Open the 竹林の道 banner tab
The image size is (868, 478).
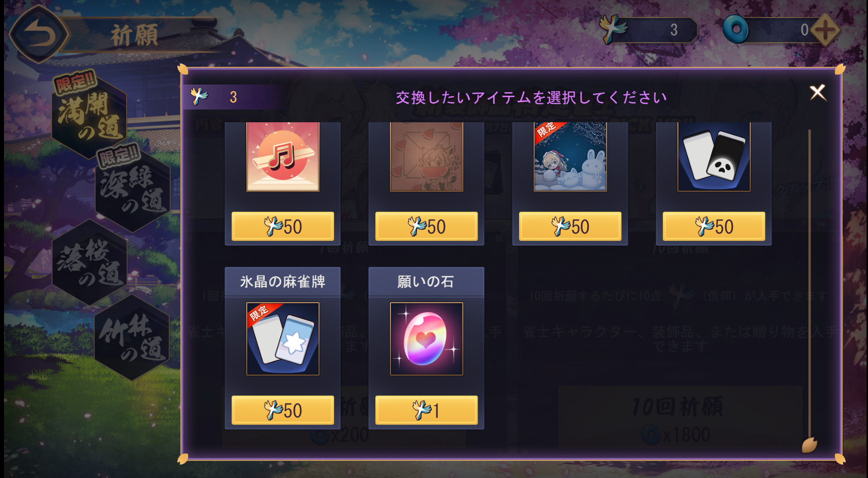tap(132, 337)
